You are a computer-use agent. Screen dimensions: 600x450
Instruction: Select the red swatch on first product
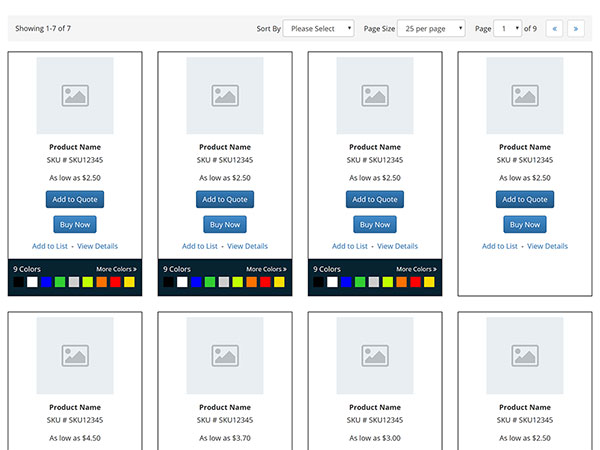(115, 282)
